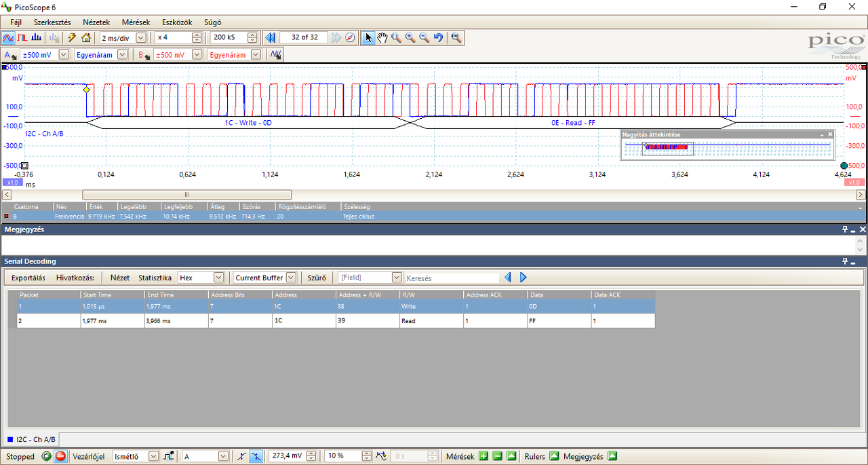
Task: Open Rulers settings green icon
Action: 554,456
